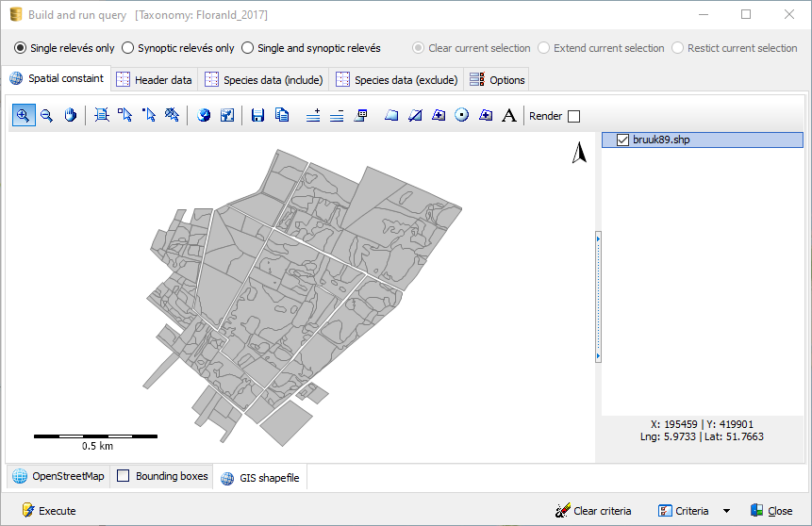812x526 pixels.
Task: Switch to the Header data tab
Action: 154,80
